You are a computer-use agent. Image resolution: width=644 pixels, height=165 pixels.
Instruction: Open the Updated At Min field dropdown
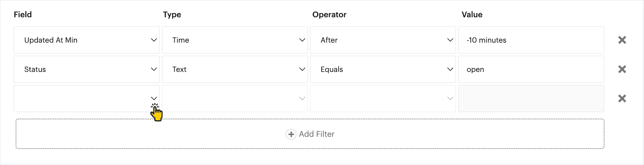pyautogui.click(x=86, y=40)
